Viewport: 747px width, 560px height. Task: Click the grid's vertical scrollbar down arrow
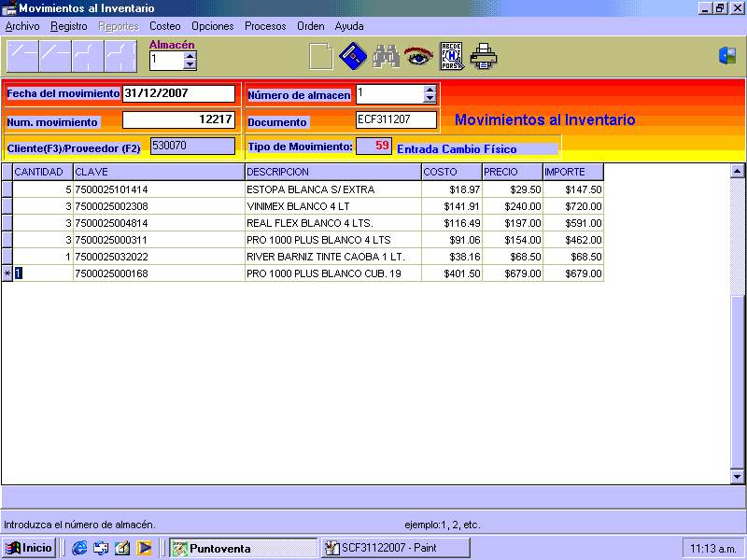737,476
